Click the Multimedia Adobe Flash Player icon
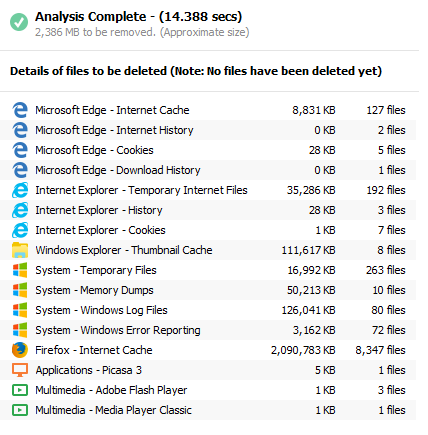Image resolution: width=428 pixels, height=435 pixels. [20, 390]
